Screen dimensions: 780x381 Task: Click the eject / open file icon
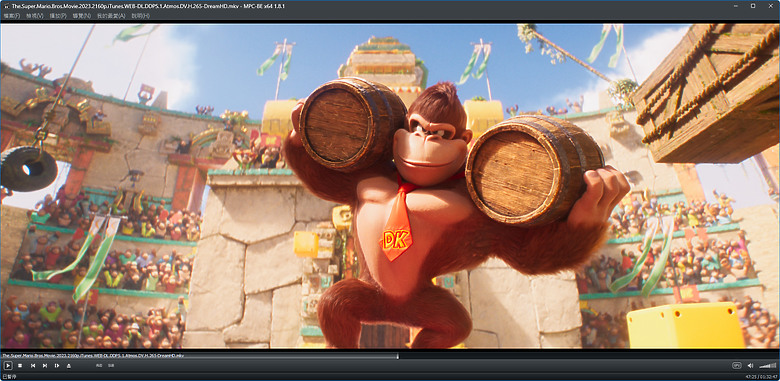click(69, 366)
